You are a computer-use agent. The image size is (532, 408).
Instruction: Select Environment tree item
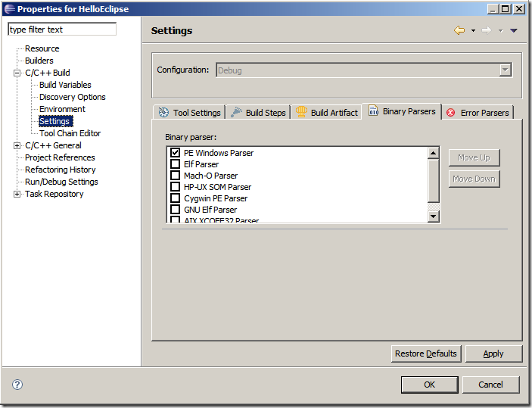point(62,109)
